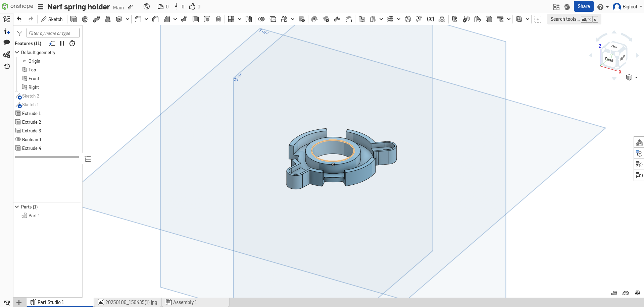This screenshot has height=307, width=644.
Task: Open the document hamburger menu
Action: tap(41, 7)
